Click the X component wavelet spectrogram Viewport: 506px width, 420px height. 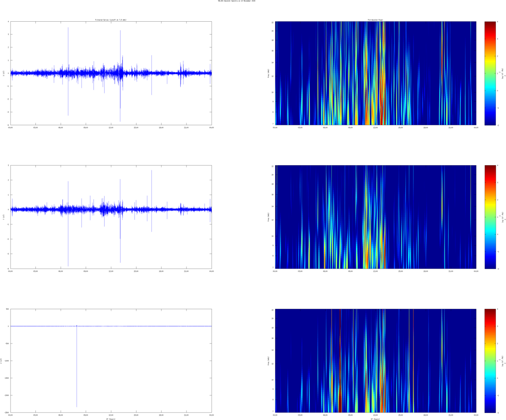[376, 73]
